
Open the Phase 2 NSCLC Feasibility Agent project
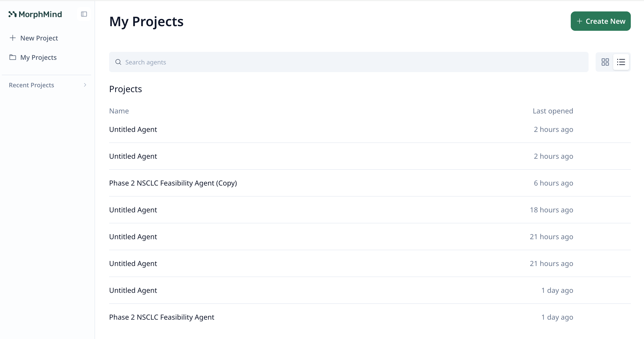(x=162, y=317)
